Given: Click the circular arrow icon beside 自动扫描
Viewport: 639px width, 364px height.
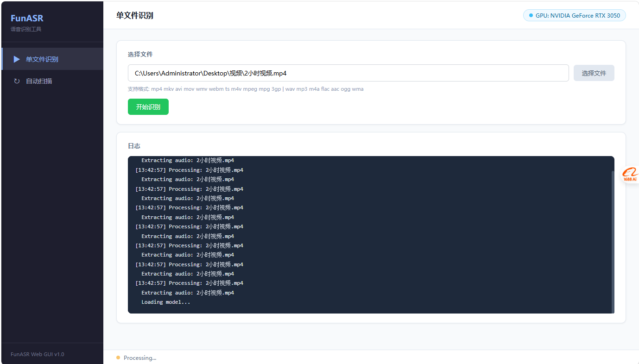Looking at the screenshot, I should 17,81.
